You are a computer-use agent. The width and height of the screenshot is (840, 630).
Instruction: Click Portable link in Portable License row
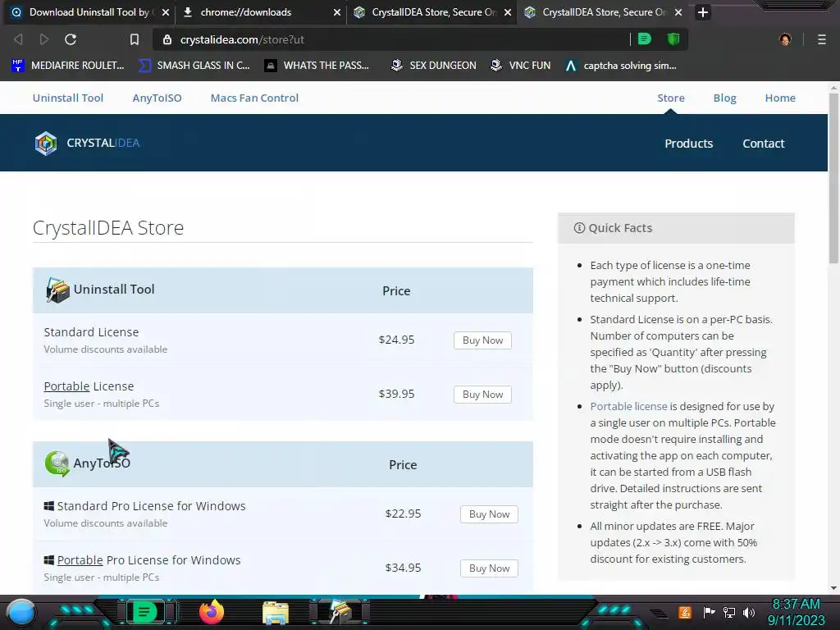(66, 386)
